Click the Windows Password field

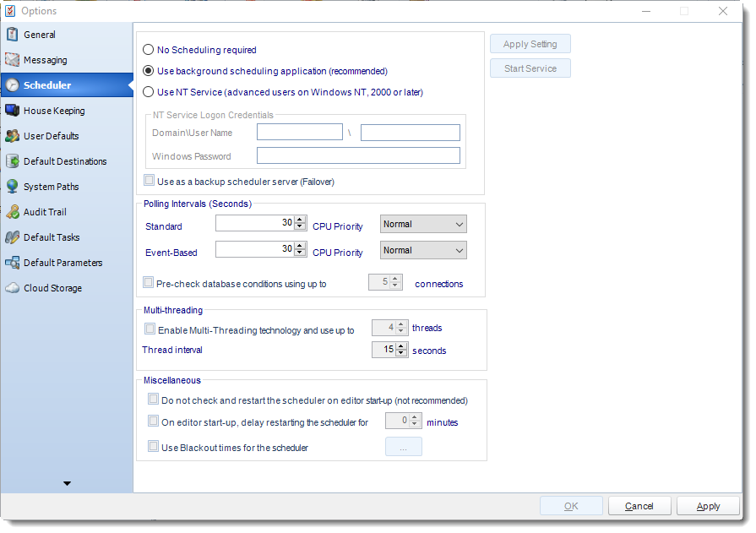click(x=358, y=155)
